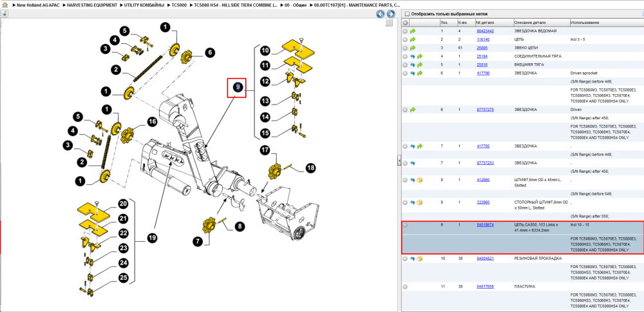Toggle selection circle for part 412660
Screen dimensions: 644x312
point(405,180)
